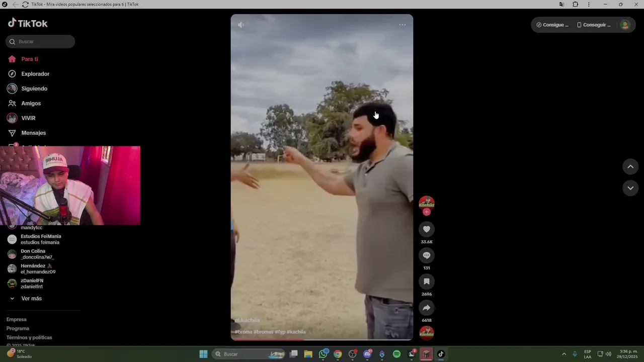Open Programa footer link
This screenshot has height=362, width=644.
(18, 328)
